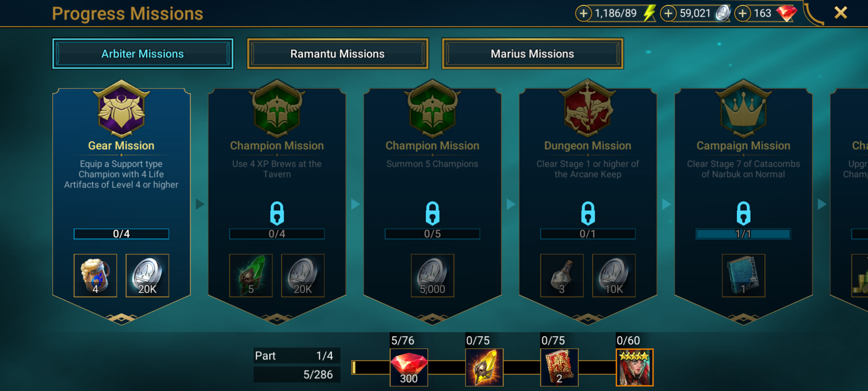Tap the lock on Arcane Keep mission

coord(588,213)
